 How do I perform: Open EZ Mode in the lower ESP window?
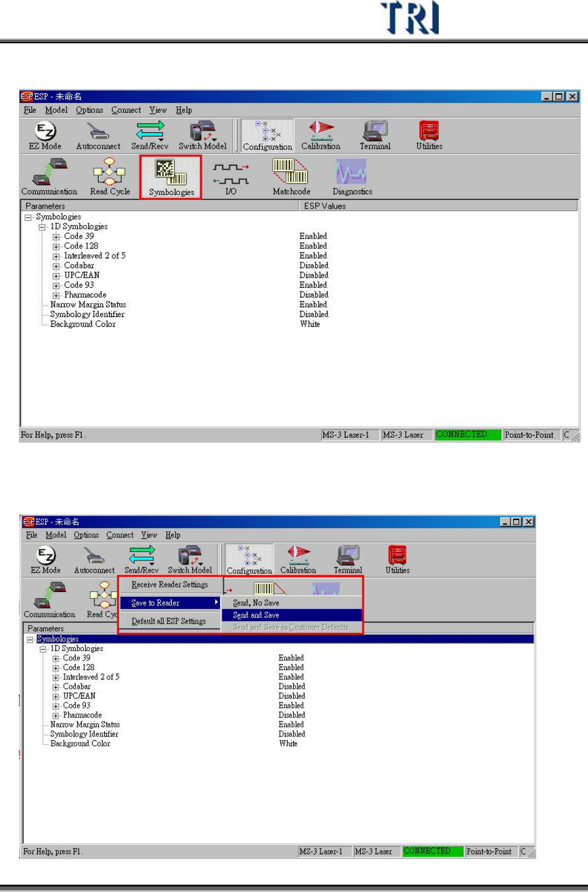46,560
